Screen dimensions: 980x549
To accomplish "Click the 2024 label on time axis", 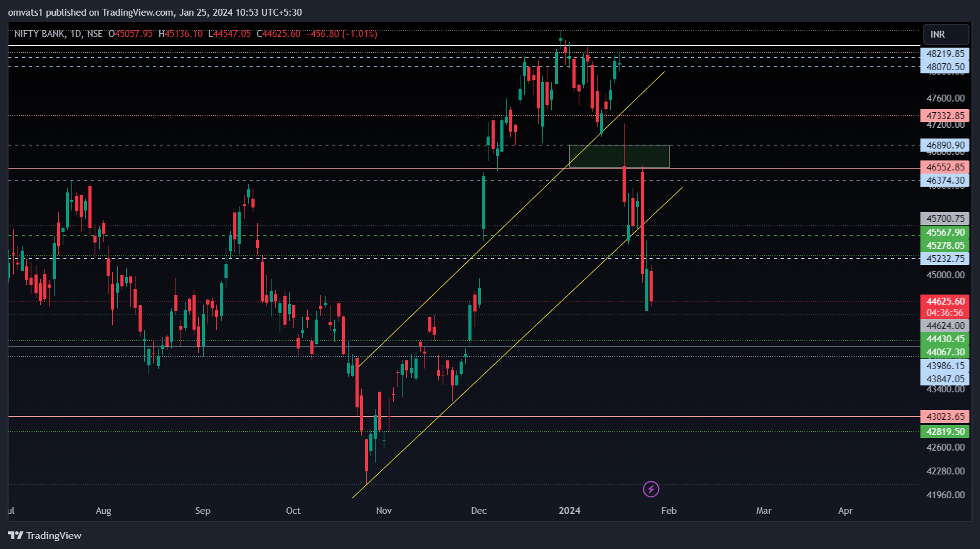I will (569, 511).
